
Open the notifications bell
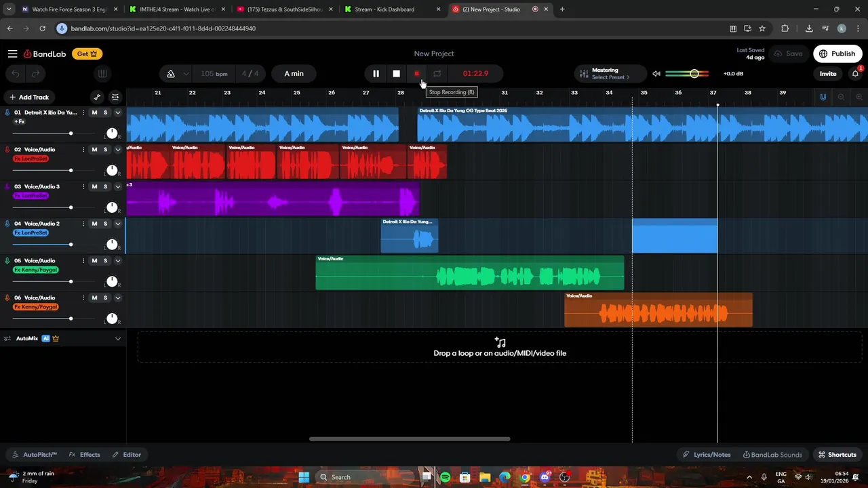[855, 73]
